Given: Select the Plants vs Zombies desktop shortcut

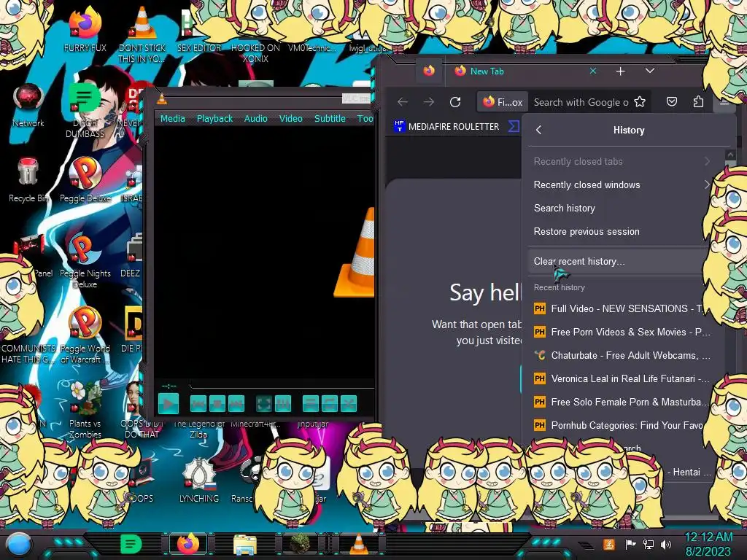Looking at the screenshot, I should coord(85,410).
